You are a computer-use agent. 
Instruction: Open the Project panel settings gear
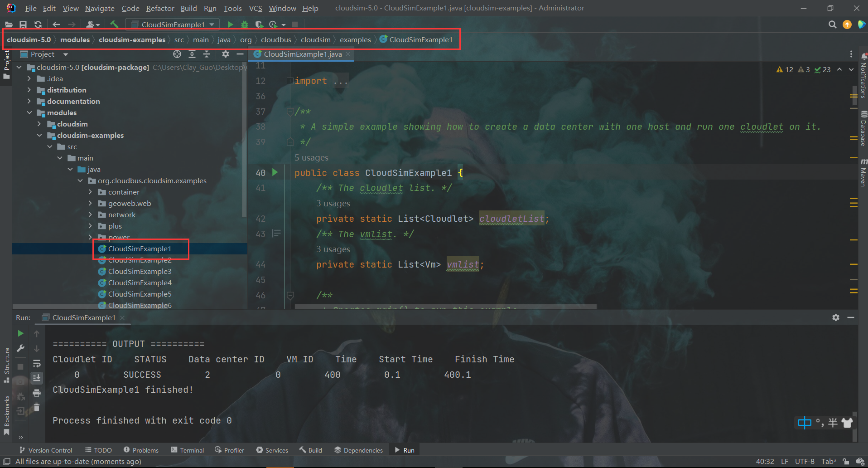226,54
